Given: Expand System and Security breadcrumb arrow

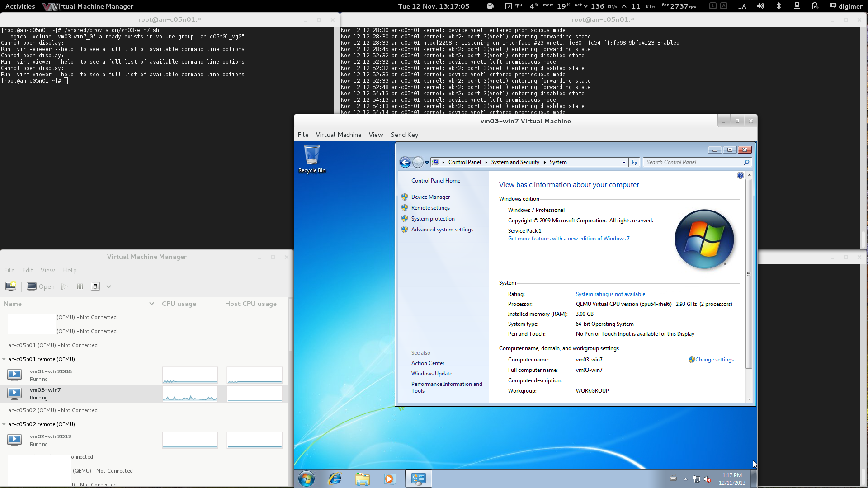Looking at the screenshot, I should 544,162.
